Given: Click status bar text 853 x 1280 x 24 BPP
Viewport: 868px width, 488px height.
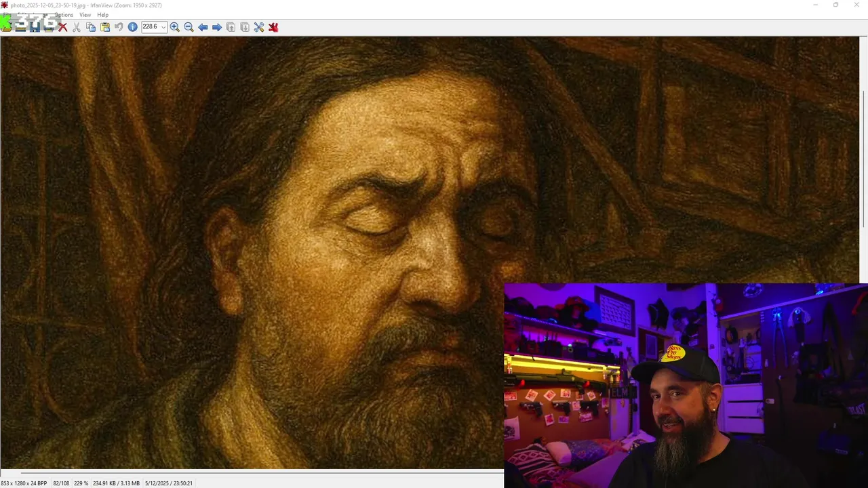Looking at the screenshot, I should [x=24, y=483].
